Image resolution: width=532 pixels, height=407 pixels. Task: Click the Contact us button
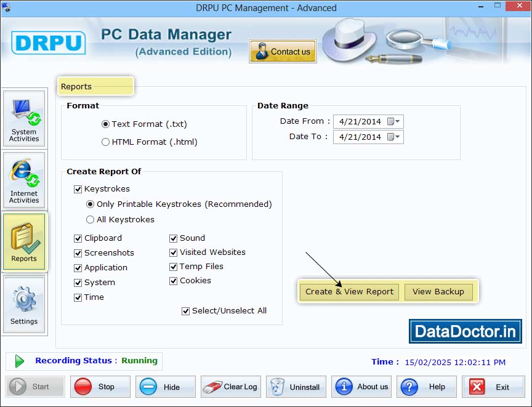pos(283,52)
